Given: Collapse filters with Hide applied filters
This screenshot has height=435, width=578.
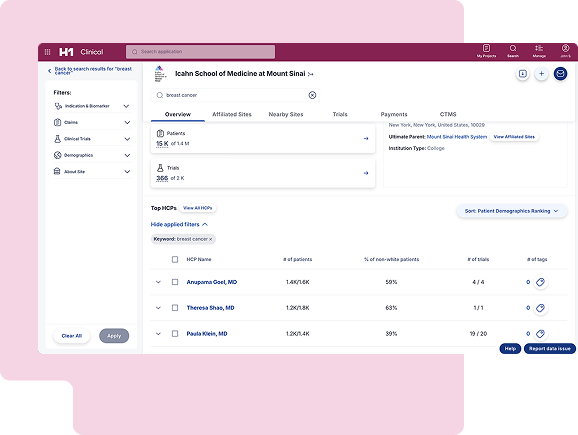Looking at the screenshot, I should [x=179, y=225].
